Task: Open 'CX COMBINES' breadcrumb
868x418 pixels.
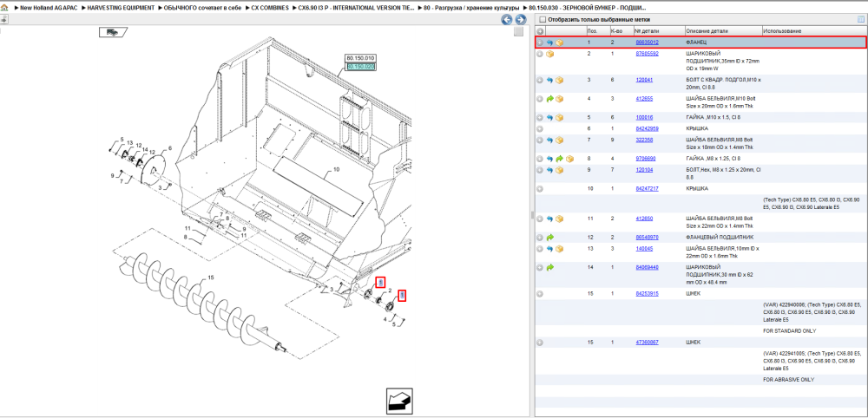Action: pyautogui.click(x=270, y=9)
